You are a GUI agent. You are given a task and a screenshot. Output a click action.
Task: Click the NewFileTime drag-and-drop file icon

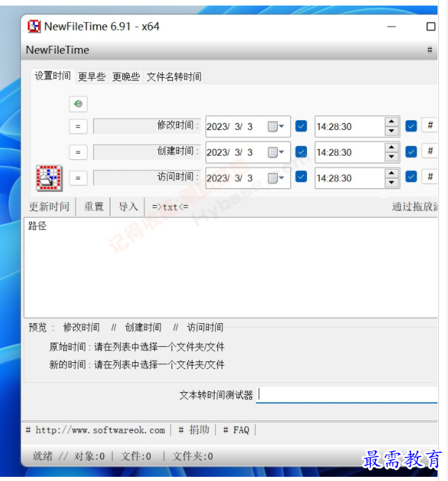click(49, 178)
